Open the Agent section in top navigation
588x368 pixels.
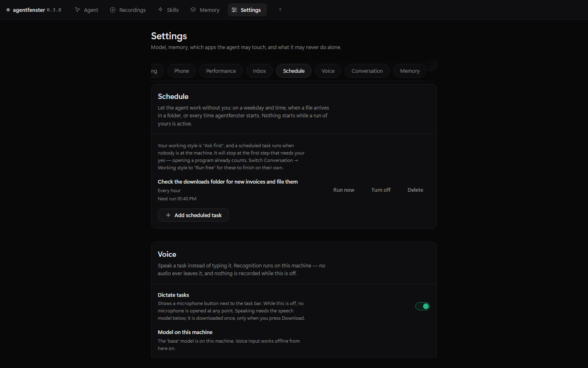coord(87,10)
